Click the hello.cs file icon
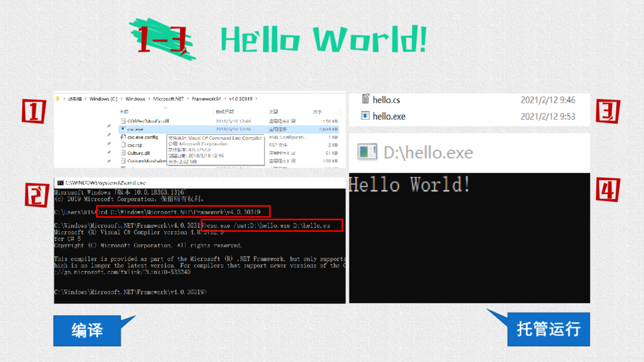The height and width of the screenshot is (362, 644). [366, 99]
